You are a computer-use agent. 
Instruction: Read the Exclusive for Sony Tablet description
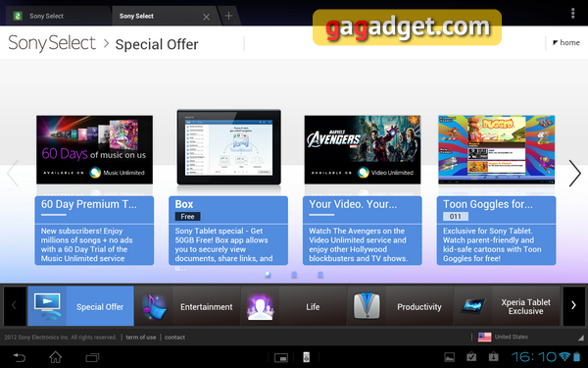492,244
